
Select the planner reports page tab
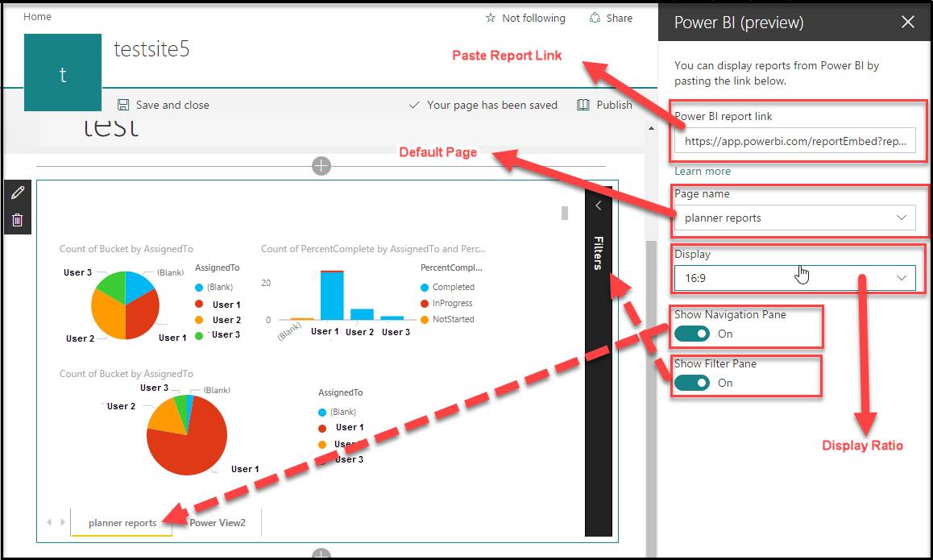click(x=122, y=523)
